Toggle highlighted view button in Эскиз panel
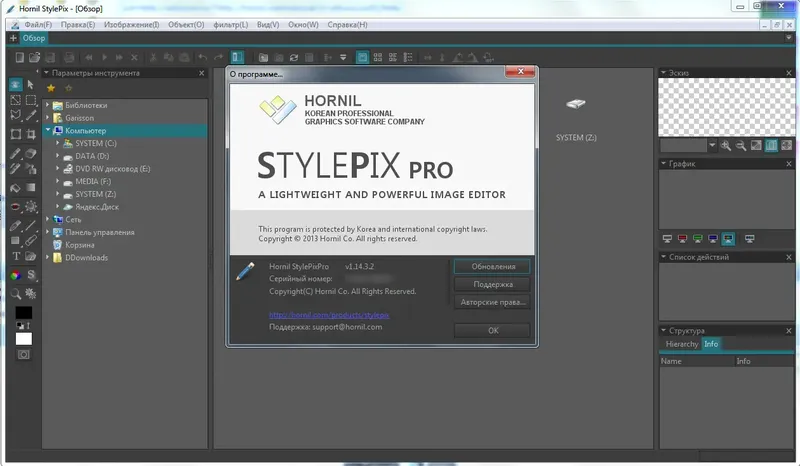The image size is (800, 466). coord(771,146)
